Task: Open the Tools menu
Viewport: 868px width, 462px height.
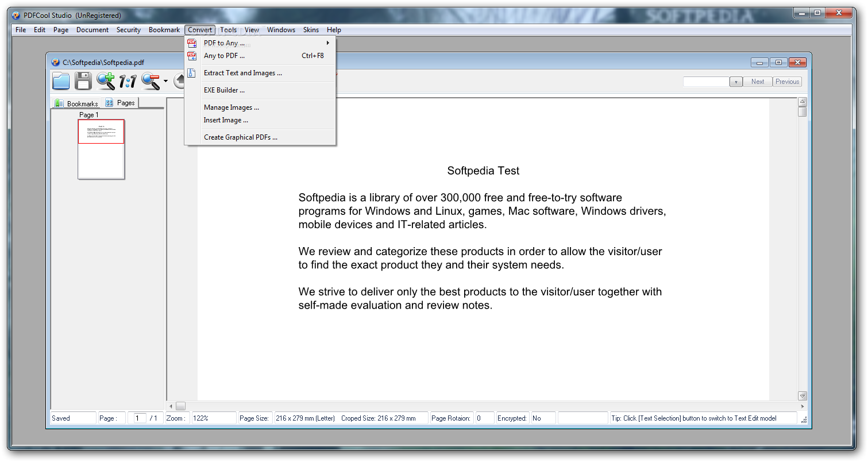Action: pyautogui.click(x=229, y=30)
